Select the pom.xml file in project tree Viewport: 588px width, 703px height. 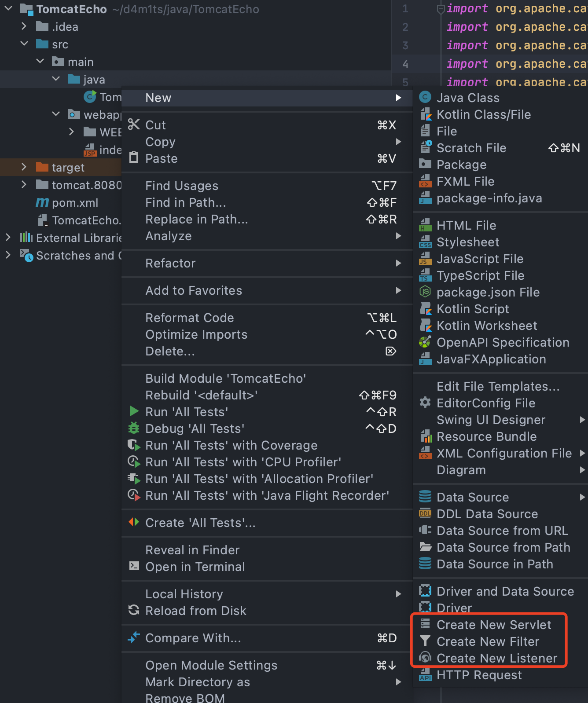75,203
